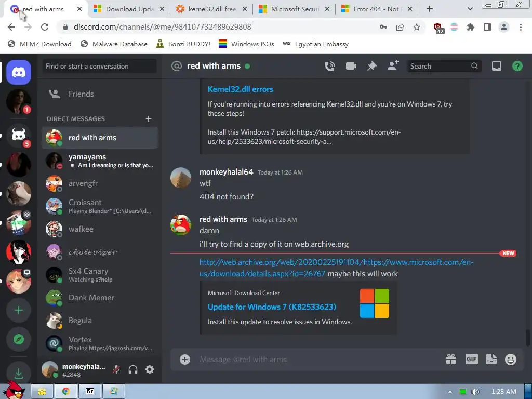
Task: Show pinned messages
Action: pyautogui.click(x=372, y=66)
